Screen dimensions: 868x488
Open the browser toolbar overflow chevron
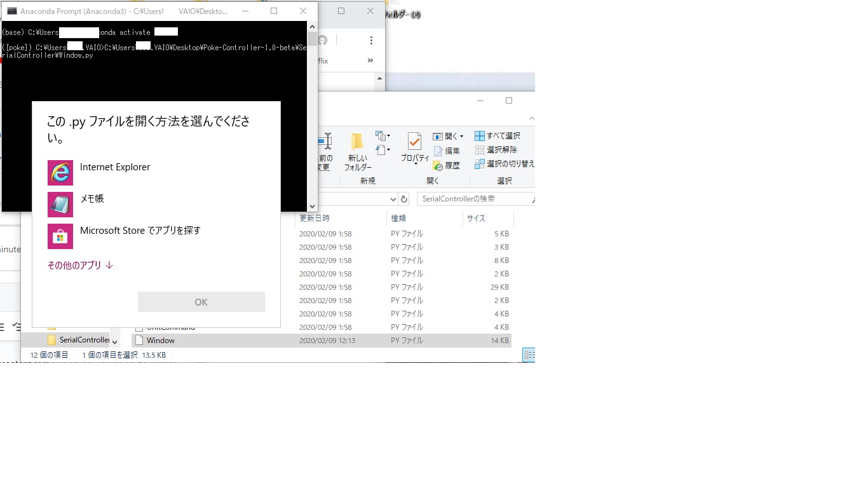pyautogui.click(x=371, y=60)
